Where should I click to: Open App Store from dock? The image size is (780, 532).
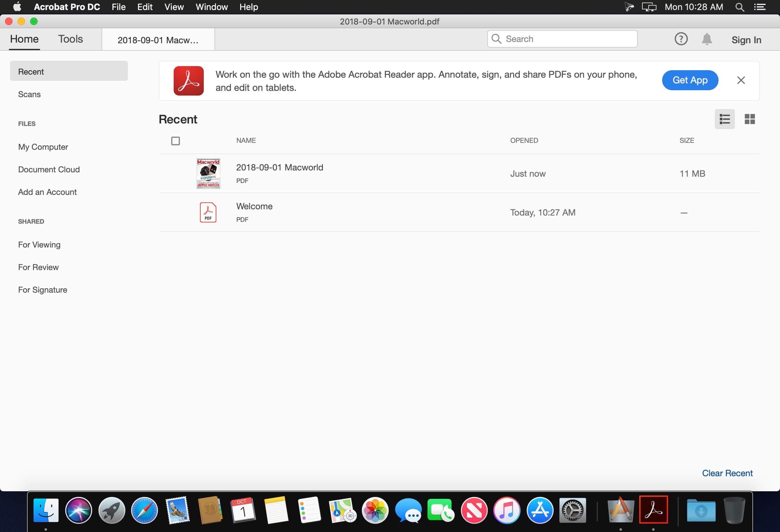point(539,509)
